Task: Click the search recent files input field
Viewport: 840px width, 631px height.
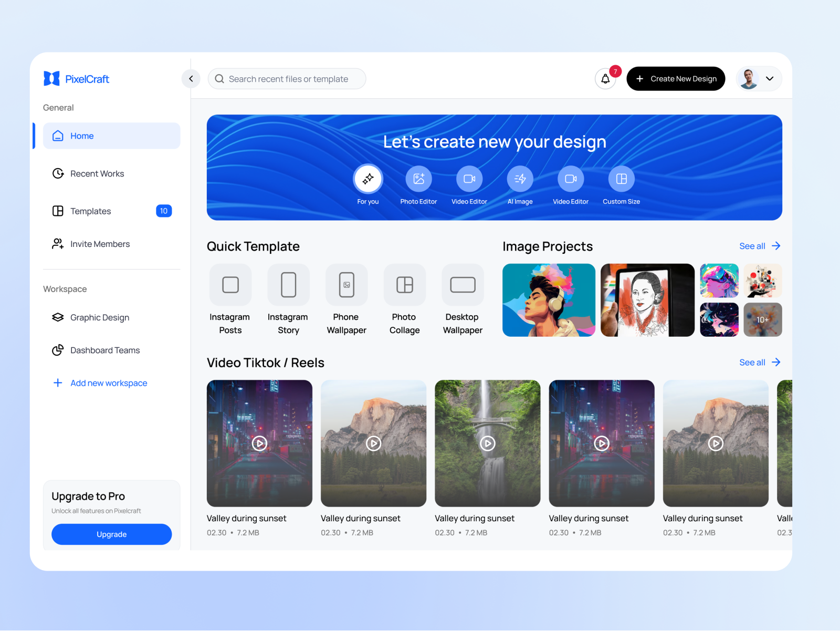Action: [287, 78]
